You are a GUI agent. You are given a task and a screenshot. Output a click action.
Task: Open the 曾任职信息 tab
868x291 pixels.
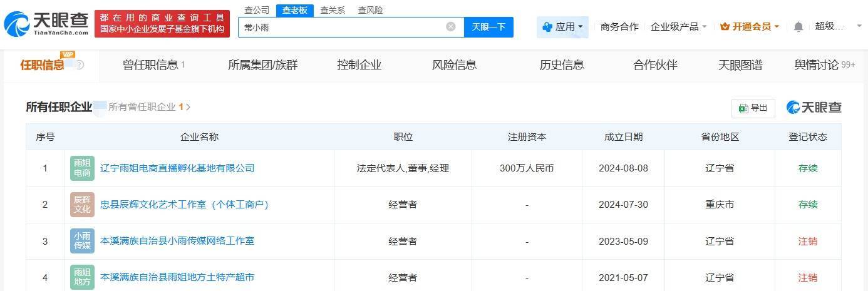[153, 65]
